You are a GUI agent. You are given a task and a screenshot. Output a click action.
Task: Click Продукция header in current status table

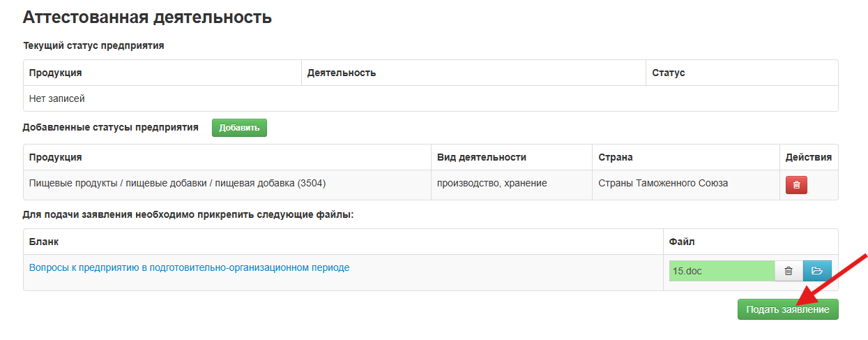click(x=56, y=73)
